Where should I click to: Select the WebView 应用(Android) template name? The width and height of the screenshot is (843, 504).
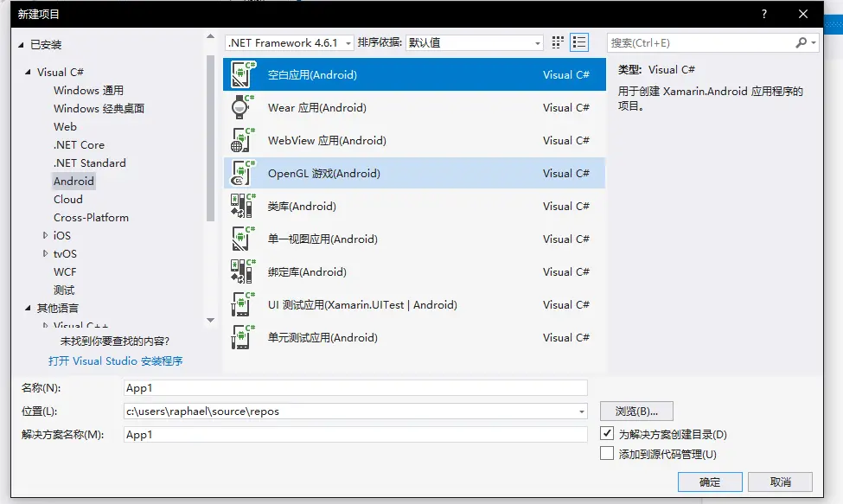point(327,140)
